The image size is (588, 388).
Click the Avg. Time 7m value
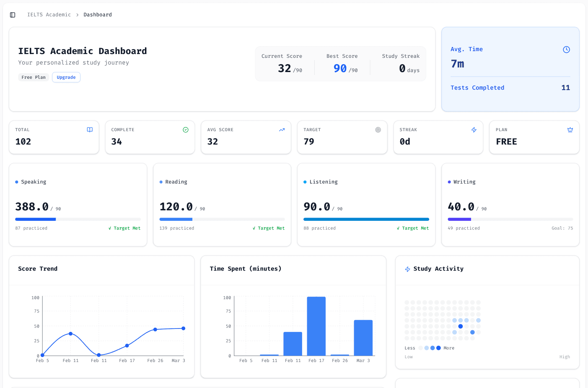[457, 64]
